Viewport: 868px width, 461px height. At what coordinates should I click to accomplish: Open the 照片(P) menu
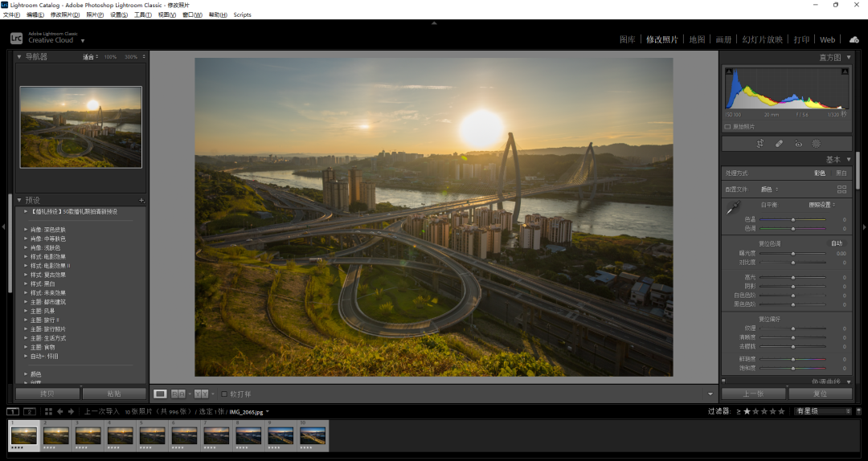95,14
